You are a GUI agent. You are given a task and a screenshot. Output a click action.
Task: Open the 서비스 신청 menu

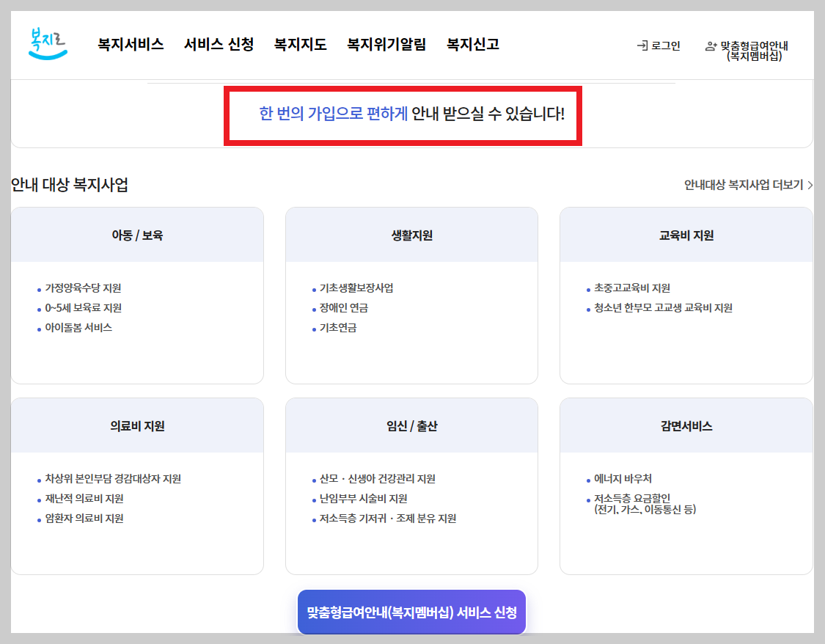click(x=218, y=44)
